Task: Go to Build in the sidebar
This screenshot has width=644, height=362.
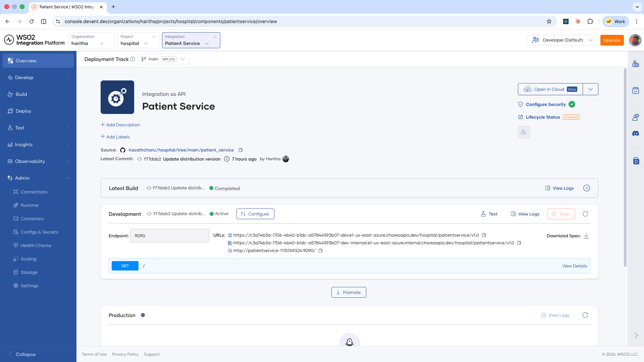Action: tap(38, 94)
